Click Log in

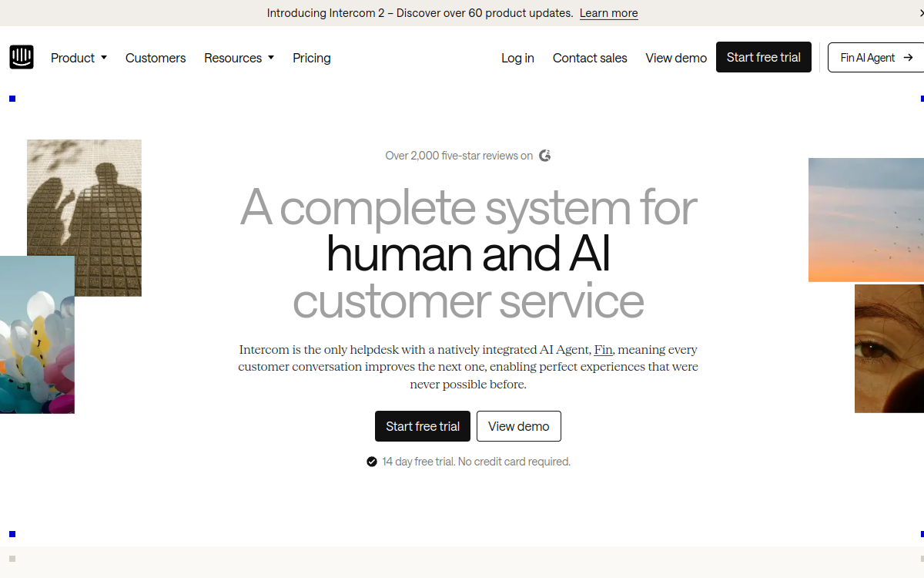(517, 58)
